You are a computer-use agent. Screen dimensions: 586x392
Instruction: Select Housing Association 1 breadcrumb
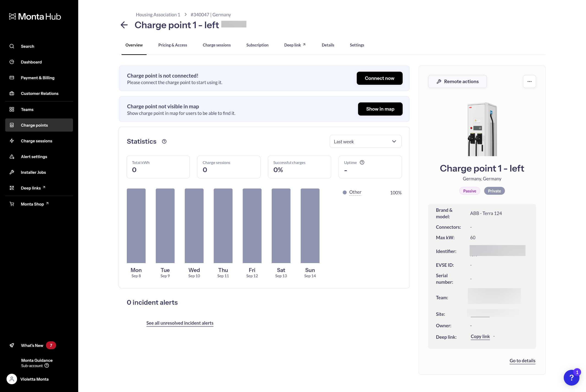coord(158,15)
